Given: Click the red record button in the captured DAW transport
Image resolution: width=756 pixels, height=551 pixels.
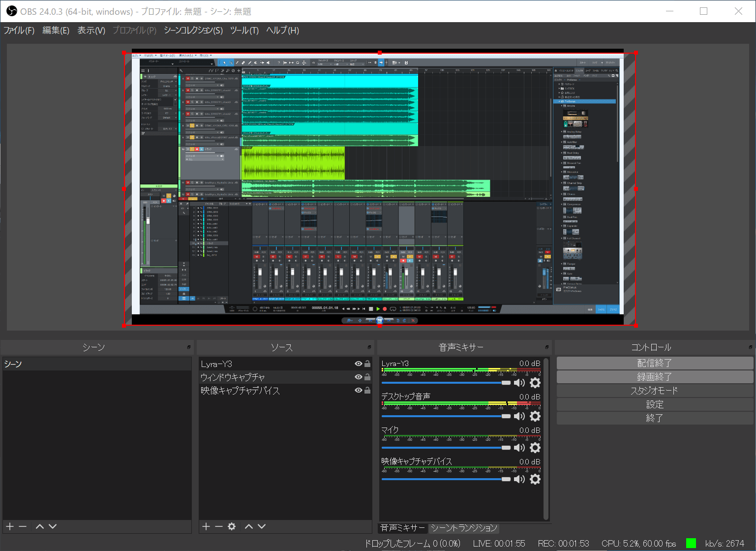Looking at the screenshot, I should click(x=385, y=309).
